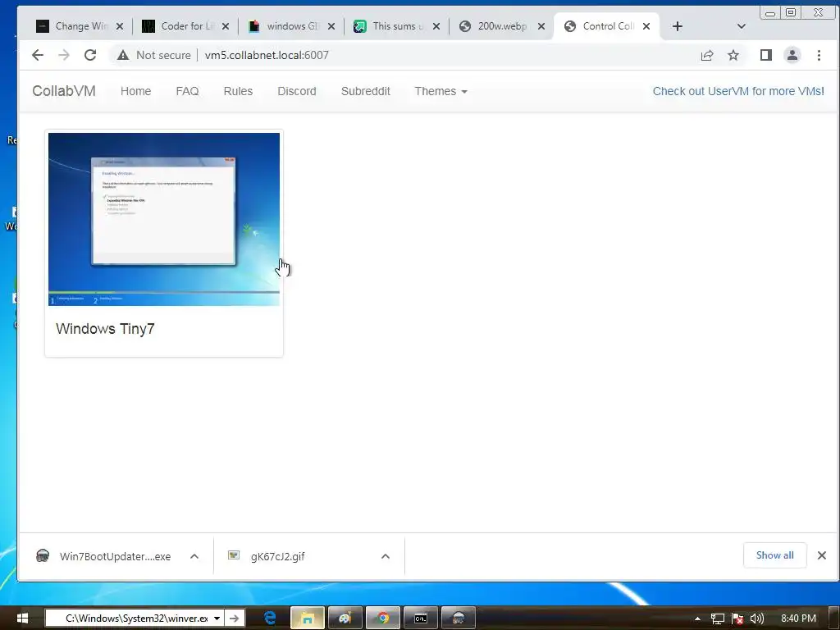Click Check out UserVM for more VMs link

click(x=738, y=91)
